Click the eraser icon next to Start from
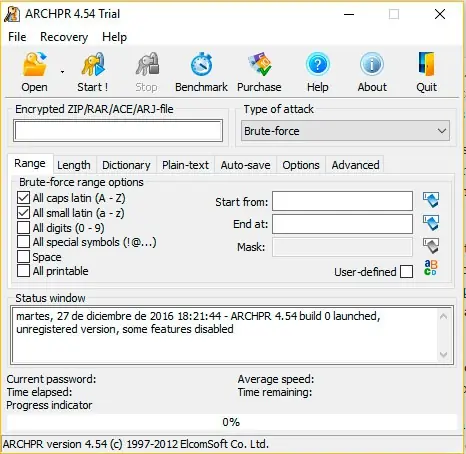The width and height of the screenshot is (466, 454). click(431, 200)
